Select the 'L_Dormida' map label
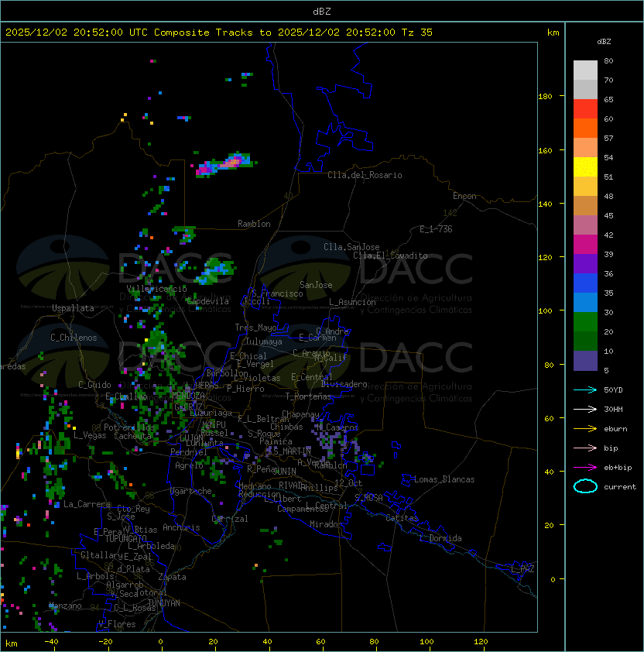The image size is (644, 652). click(440, 538)
